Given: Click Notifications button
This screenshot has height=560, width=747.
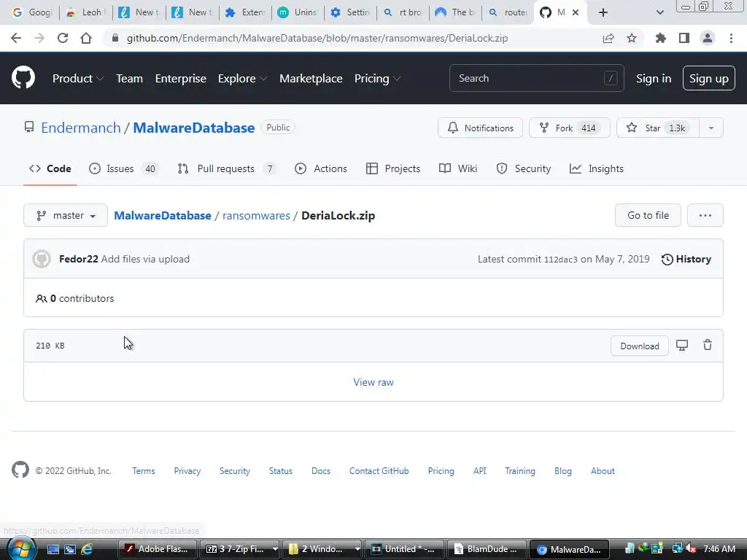Looking at the screenshot, I should coord(480,128).
